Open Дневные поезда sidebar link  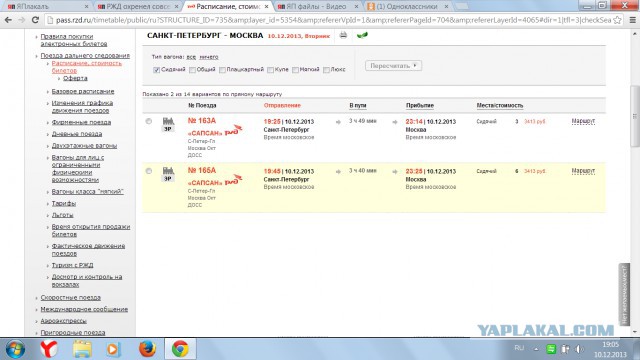pyautogui.click(x=77, y=134)
